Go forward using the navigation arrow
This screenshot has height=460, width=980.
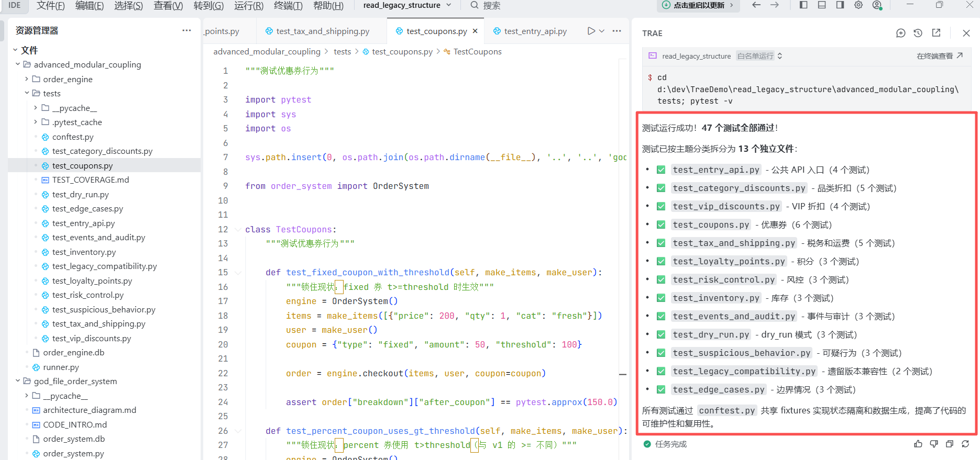[774, 5]
